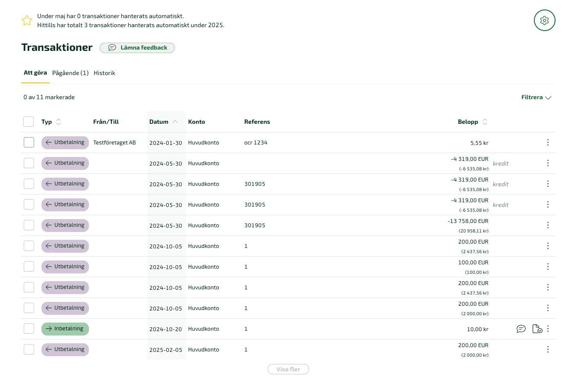This screenshot has width=587, height=392.
Task: Click the yellow star icon
Action: click(27, 20)
